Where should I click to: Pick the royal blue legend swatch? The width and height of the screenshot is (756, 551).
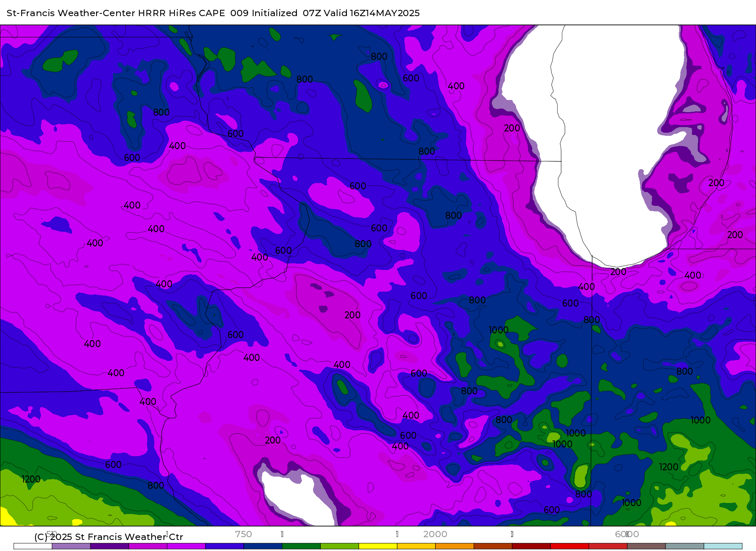tap(224, 546)
